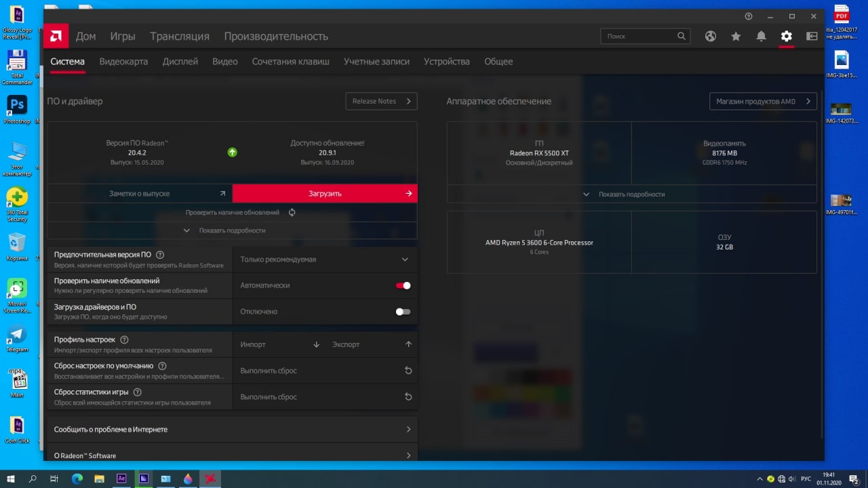868x488 pixels.
Task: Open File Explorer in taskbar
Action: [x=99, y=479]
